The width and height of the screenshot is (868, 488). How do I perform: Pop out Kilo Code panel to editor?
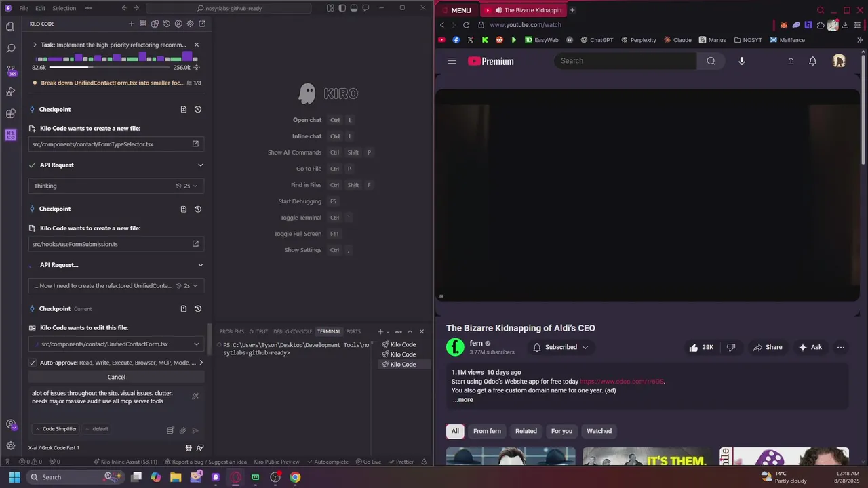tap(202, 24)
